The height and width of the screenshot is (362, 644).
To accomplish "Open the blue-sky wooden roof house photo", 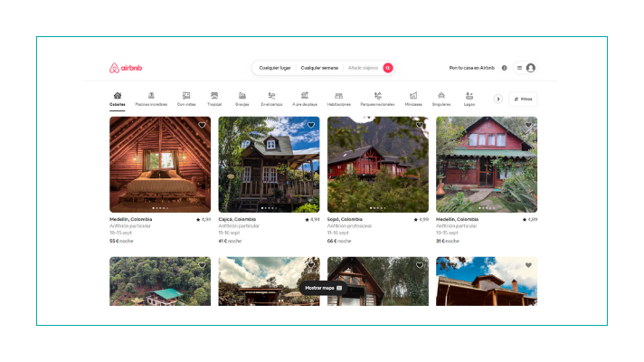I will pyautogui.click(x=487, y=281).
